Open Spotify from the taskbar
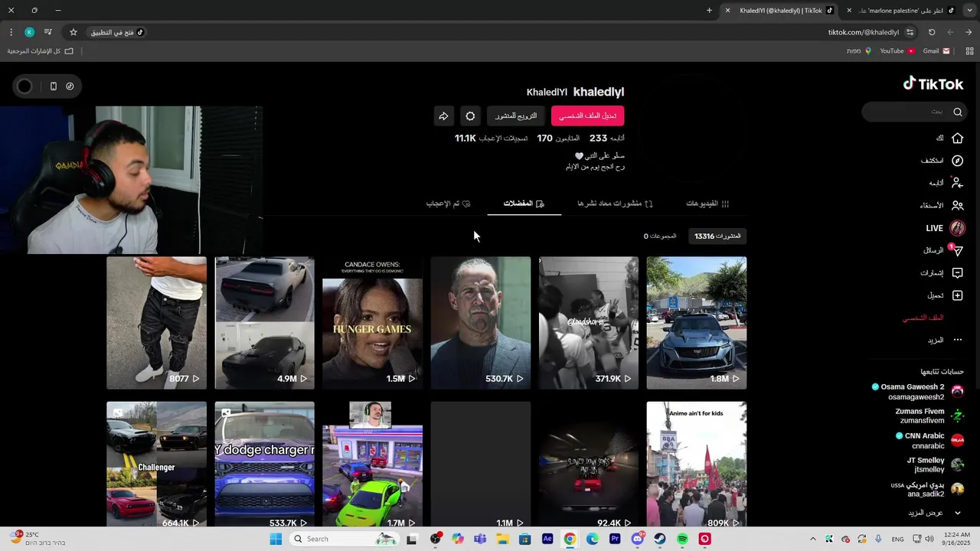This screenshot has height=551, width=980. pyautogui.click(x=682, y=539)
